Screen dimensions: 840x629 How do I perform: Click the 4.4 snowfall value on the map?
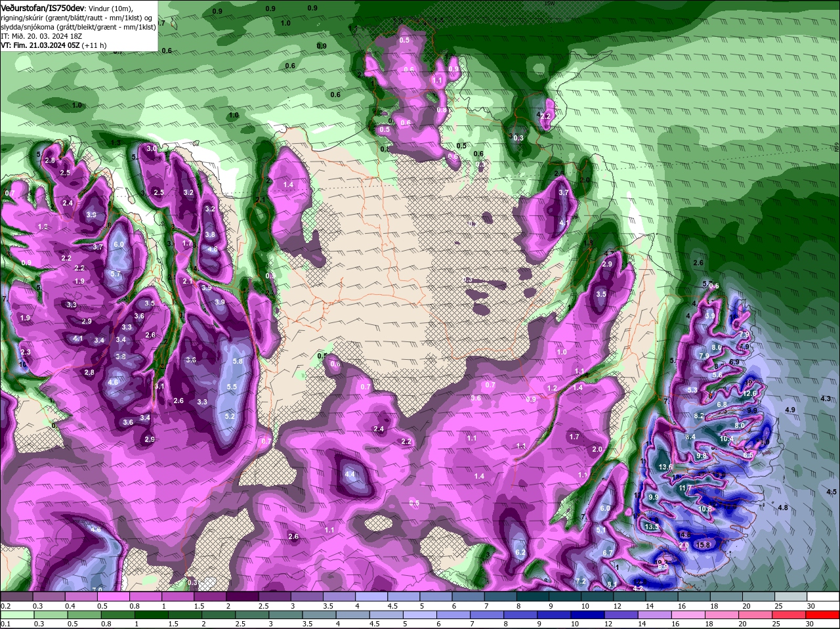350,474
